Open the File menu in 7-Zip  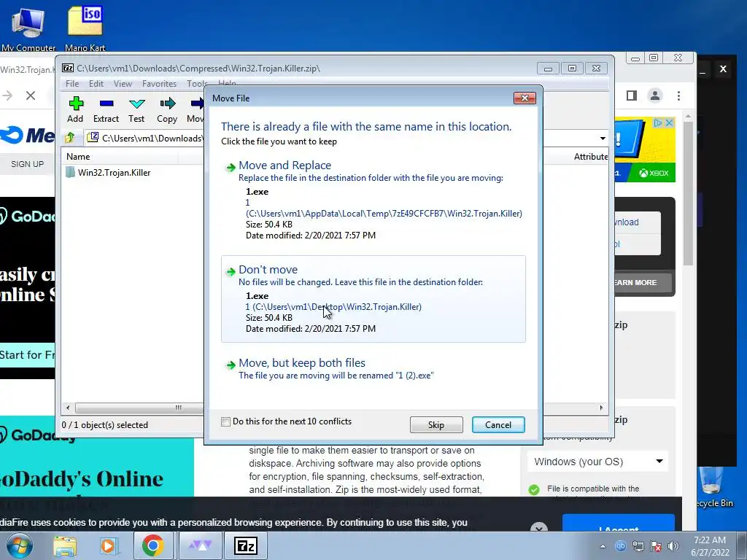pyautogui.click(x=72, y=83)
